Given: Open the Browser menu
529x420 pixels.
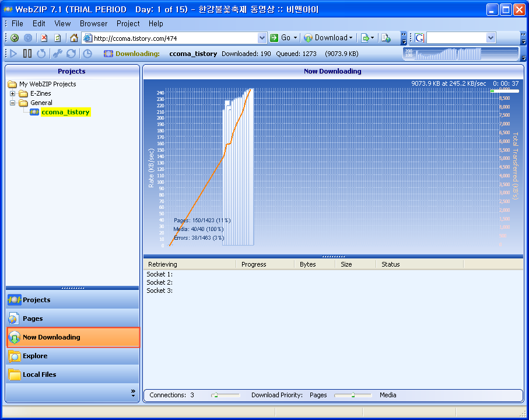Looking at the screenshot, I should tap(93, 23).
